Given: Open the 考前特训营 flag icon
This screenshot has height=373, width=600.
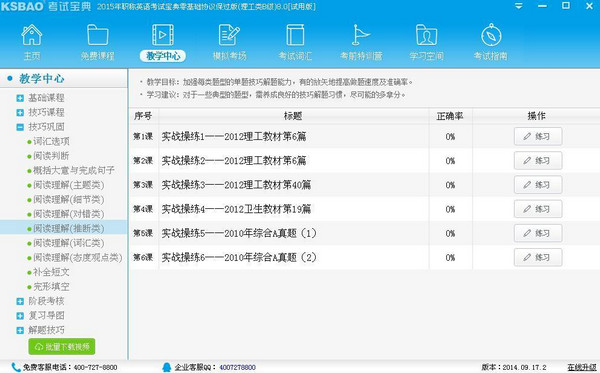Looking at the screenshot, I should [x=361, y=35].
